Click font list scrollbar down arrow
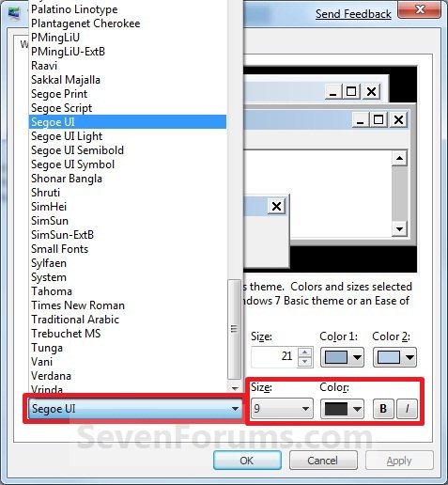Screen dimensions: 448x485 coord(235,388)
